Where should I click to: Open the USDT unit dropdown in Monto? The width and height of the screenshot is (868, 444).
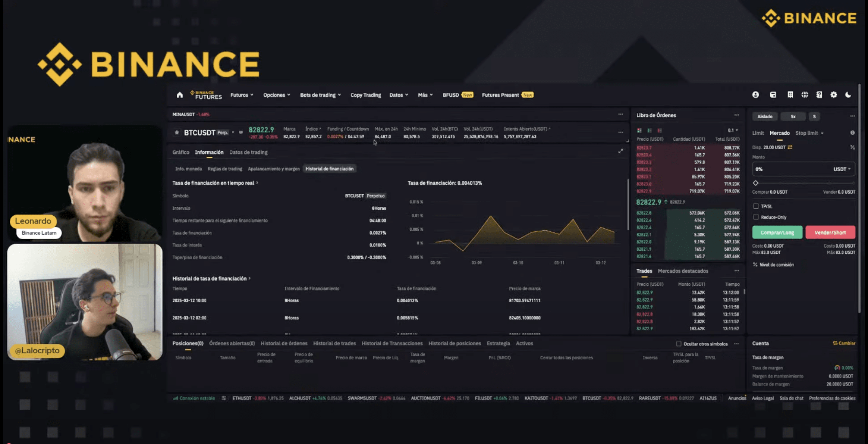pos(842,169)
